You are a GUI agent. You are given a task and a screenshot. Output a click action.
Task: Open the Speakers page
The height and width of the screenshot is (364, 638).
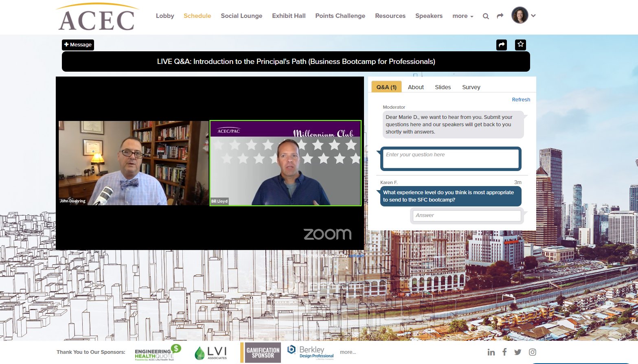(429, 16)
